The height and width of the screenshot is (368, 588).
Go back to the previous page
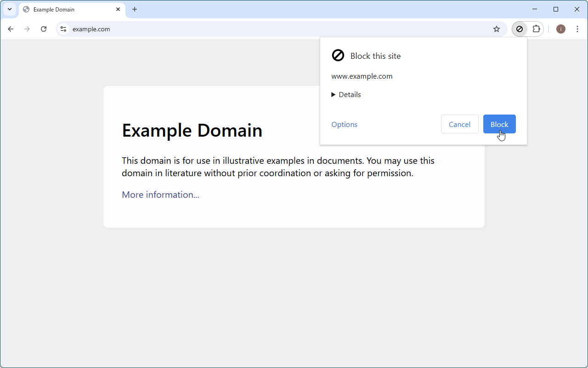(x=11, y=29)
